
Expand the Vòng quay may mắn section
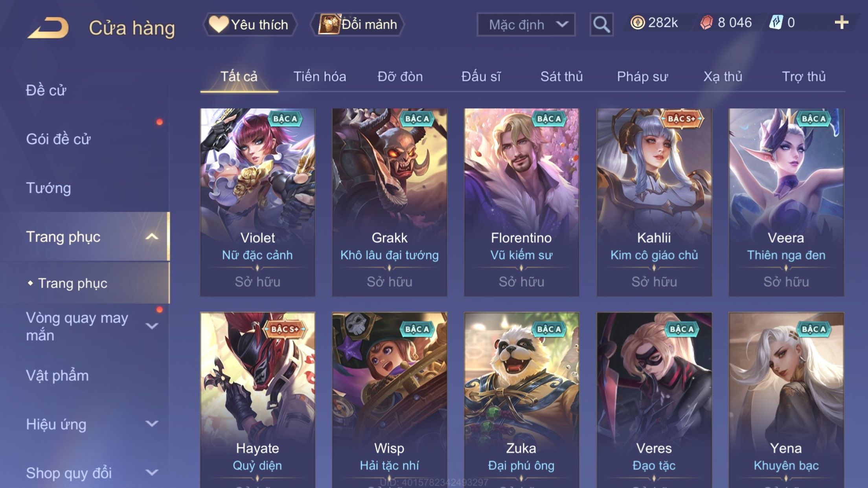[152, 326]
